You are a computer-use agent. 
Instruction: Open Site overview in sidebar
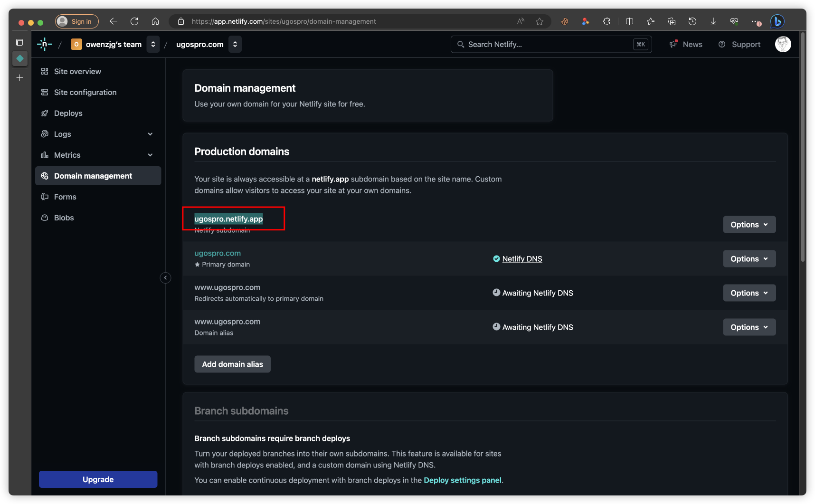click(x=98, y=71)
